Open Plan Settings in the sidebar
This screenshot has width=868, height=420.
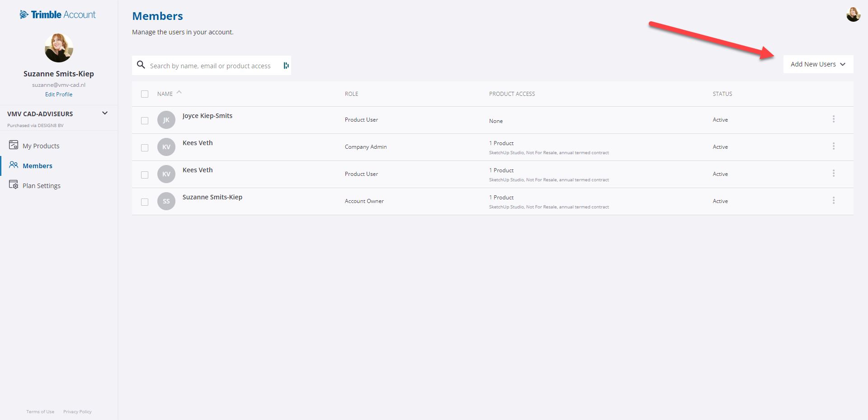coord(42,185)
